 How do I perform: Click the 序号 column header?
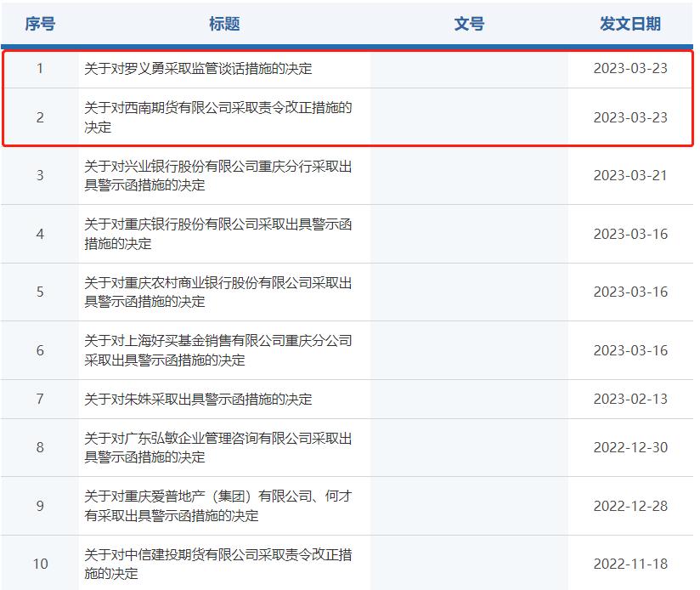coord(40,24)
